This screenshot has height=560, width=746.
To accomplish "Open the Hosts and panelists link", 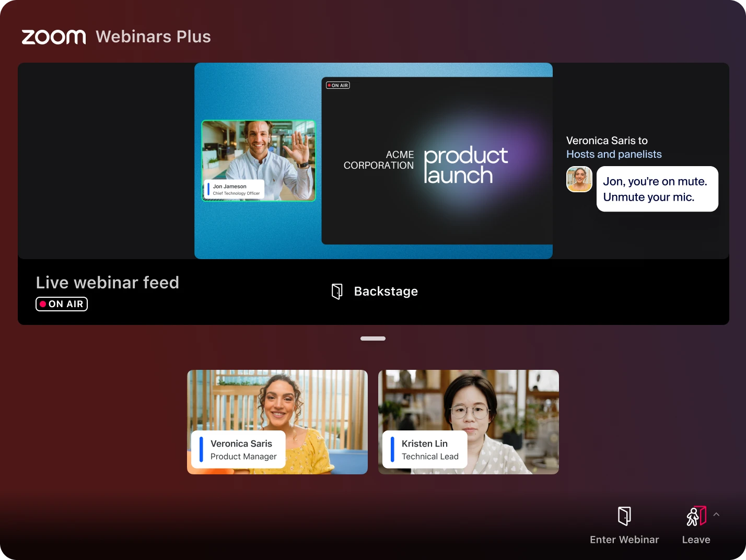I will pyautogui.click(x=614, y=154).
